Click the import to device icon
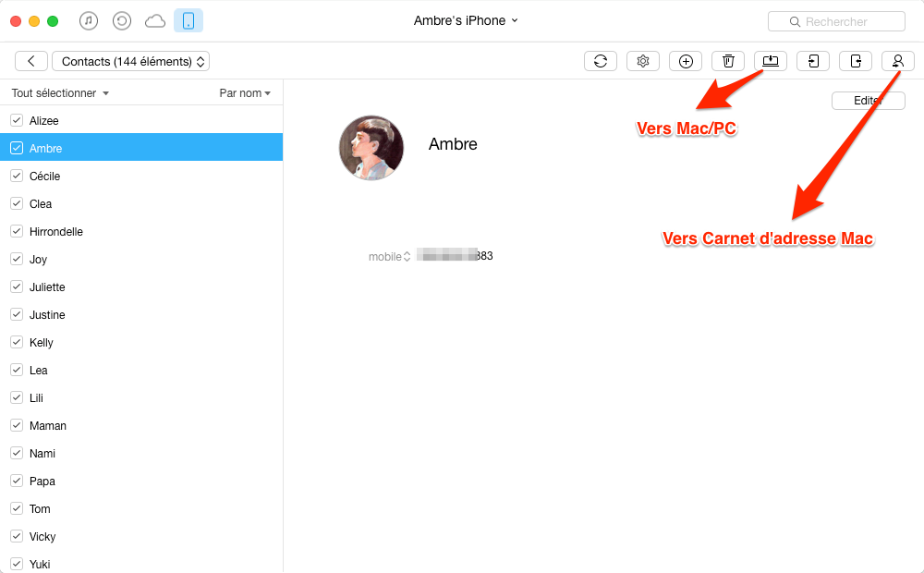Viewport: 924px width, 573px height. click(856, 61)
